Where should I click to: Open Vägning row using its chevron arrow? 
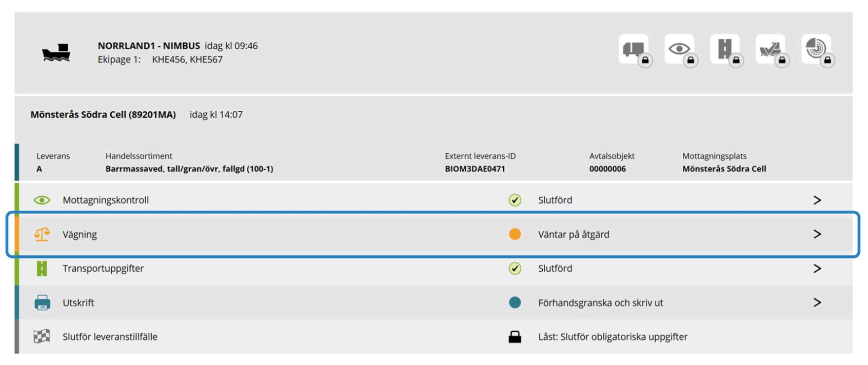(817, 234)
